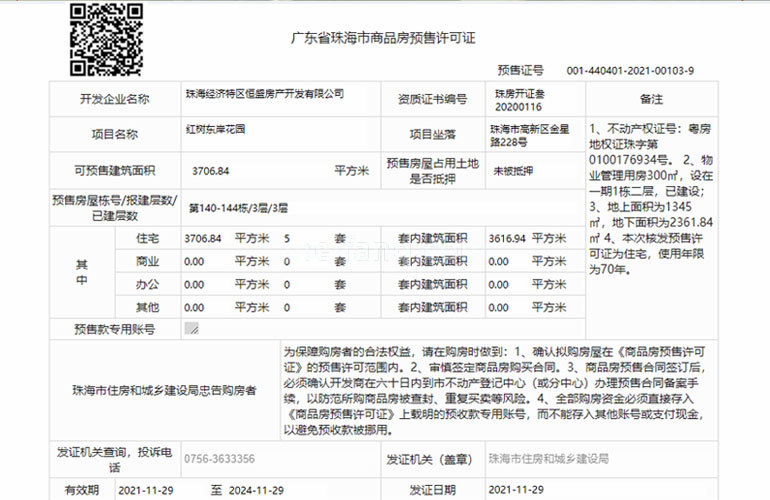Select building value 第140-144栋/3层/3层
This screenshot has height=500, width=770.
pos(238,208)
